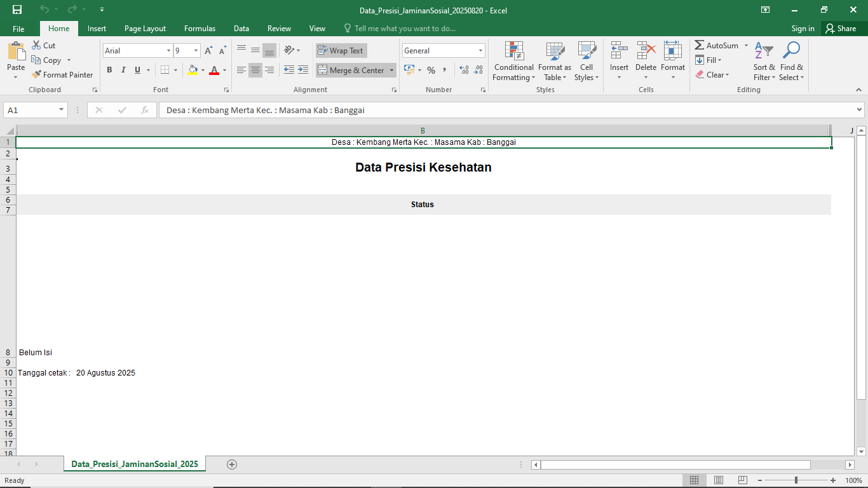Open the General number format dropdown

click(480, 51)
